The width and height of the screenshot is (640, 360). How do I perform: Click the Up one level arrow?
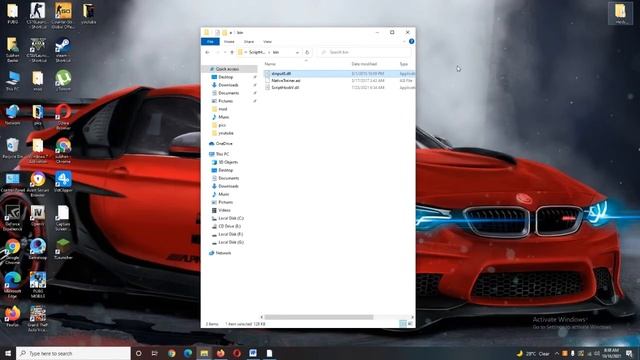(232, 52)
